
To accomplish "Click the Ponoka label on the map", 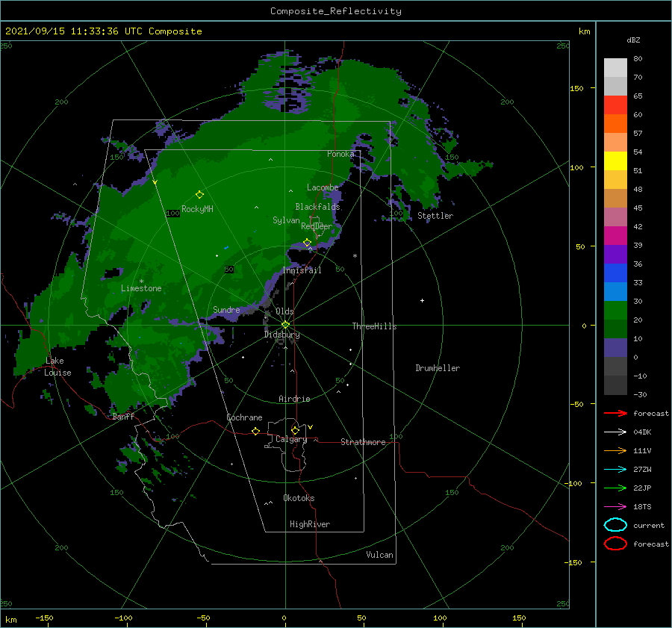I will pyautogui.click(x=340, y=154).
